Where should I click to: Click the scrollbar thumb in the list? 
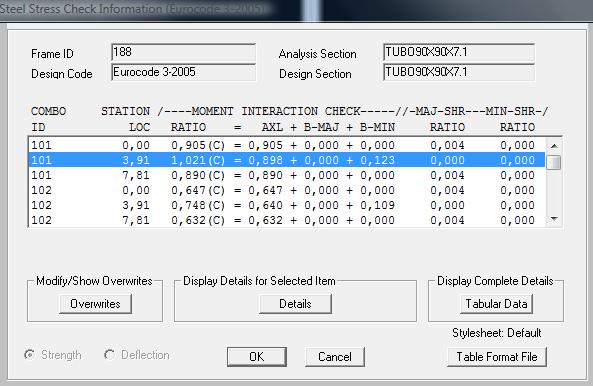[x=554, y=162]
